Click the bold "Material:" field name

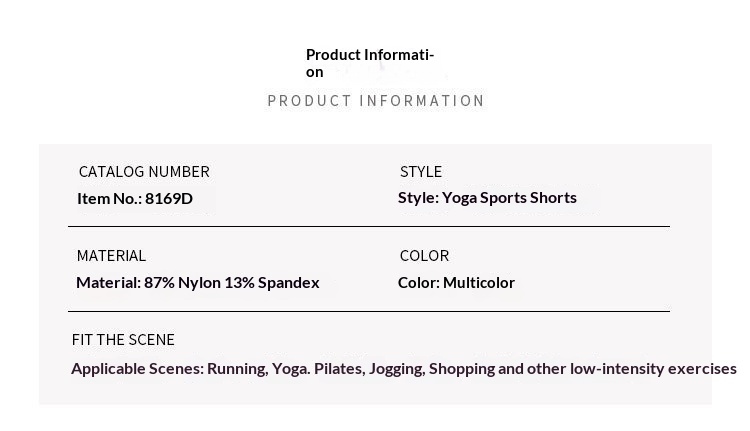pyautogui.click(x=108, y=283)
